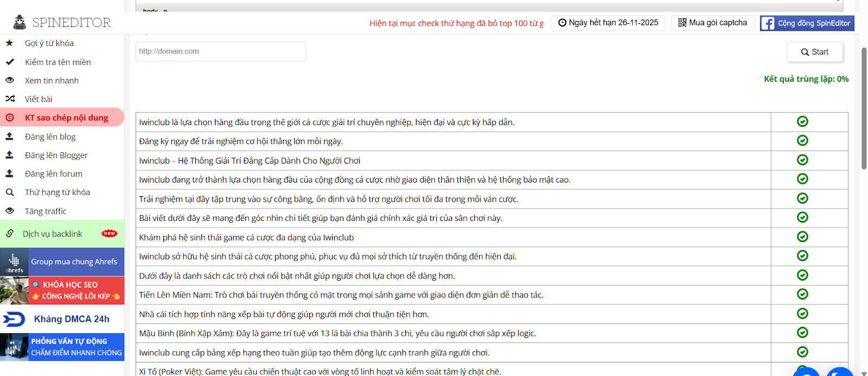This screenshot has height=376, width=868.
Task: Open the KT sao chép nội dung menu
Action: pos(66,118)
